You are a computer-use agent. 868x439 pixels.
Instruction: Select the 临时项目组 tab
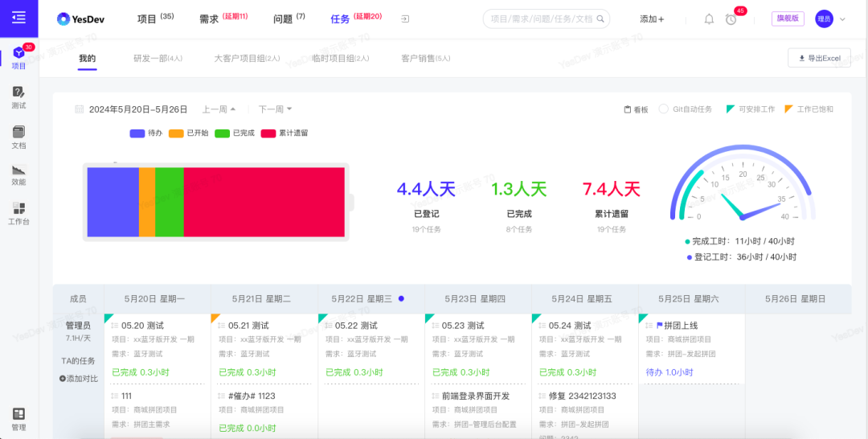click(341, 59)
